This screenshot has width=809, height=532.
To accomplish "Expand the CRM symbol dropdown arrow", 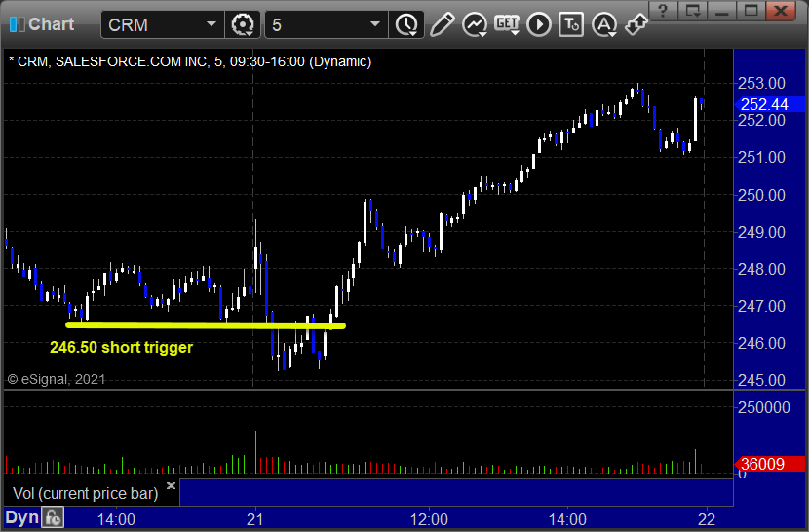I will point(211,24).
